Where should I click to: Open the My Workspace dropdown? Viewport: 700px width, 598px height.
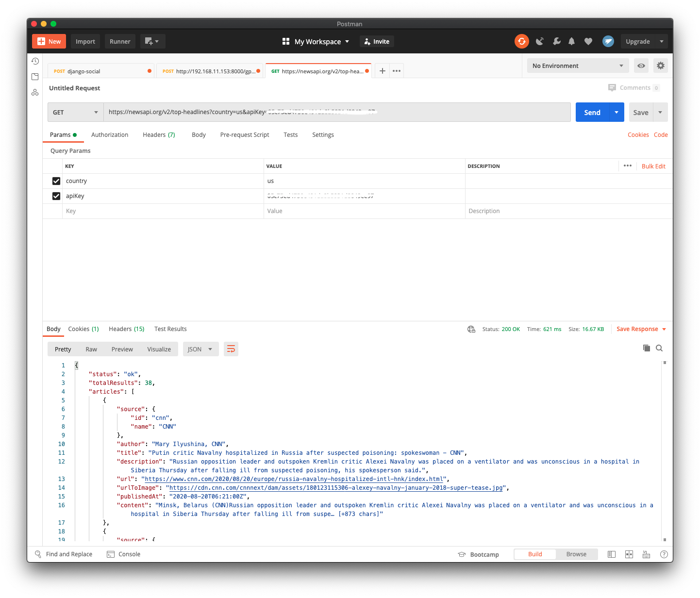tap(316, 41)
